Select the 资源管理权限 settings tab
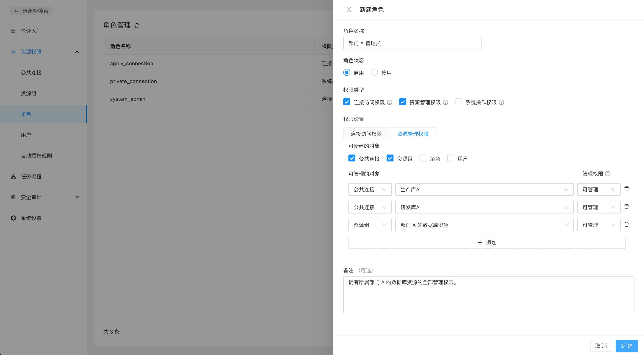This screenshot has width=644, height=355. (413, 134)
